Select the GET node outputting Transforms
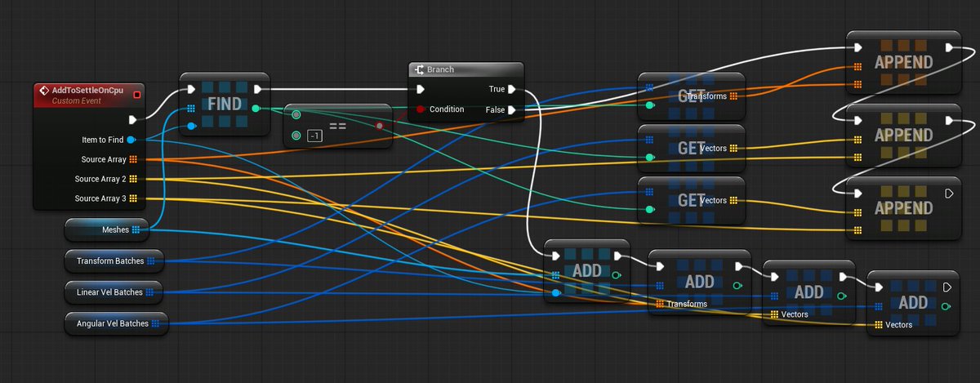The width and height of the screenshot is (980, 383). (x=692, y=96)
